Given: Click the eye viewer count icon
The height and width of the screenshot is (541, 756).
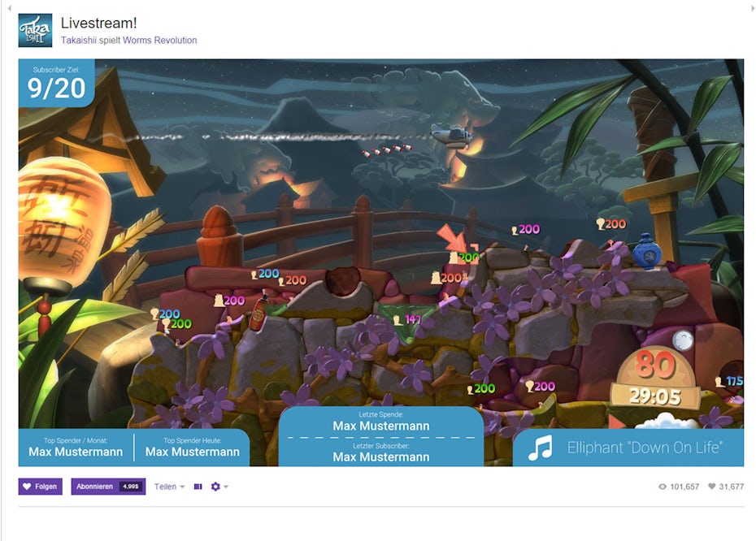Looking at the screenshot, I should pyautogui.click(x=663, y=487).
